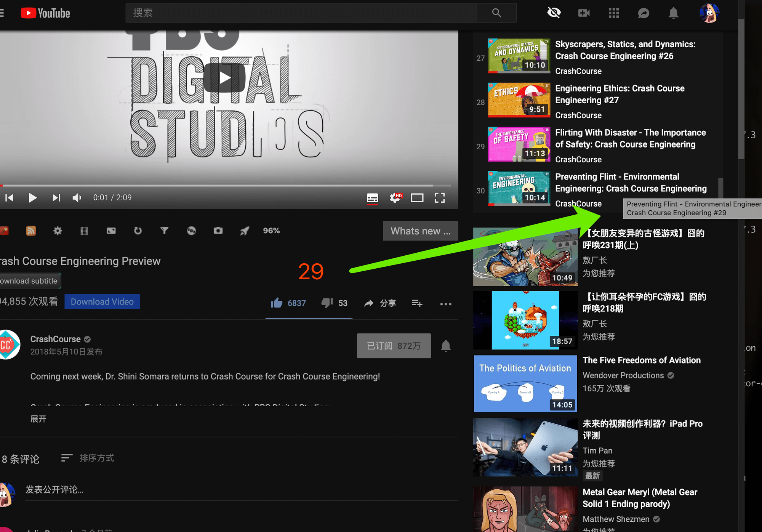Click the Whats new ... button
Viewport: 762px width, 532px height.
[420, 231]
